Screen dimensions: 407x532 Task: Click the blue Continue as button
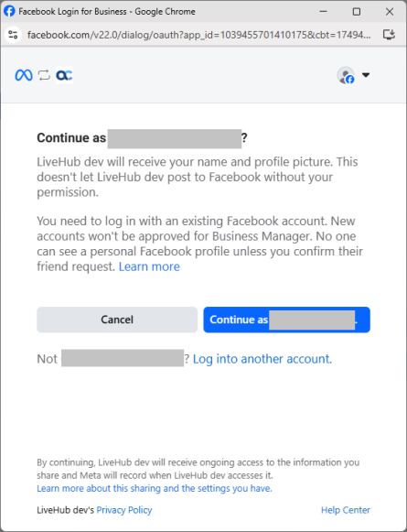click(x=286, y=320)
